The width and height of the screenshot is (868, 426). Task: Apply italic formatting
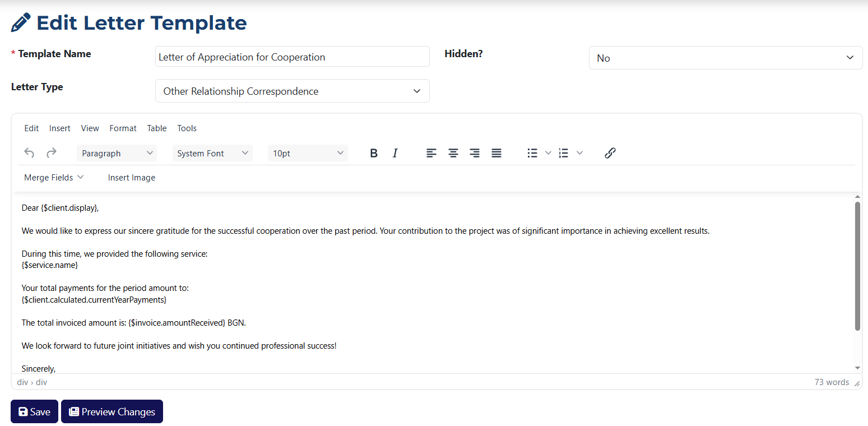tap(395, 152)
